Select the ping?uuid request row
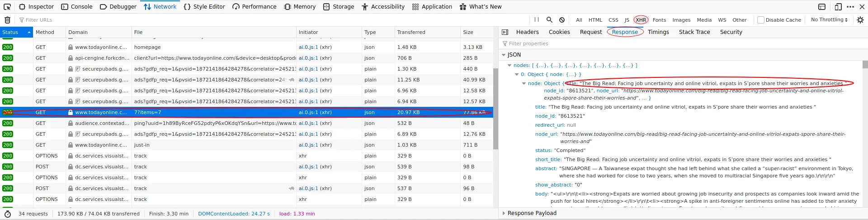 [x=246, y=123]
